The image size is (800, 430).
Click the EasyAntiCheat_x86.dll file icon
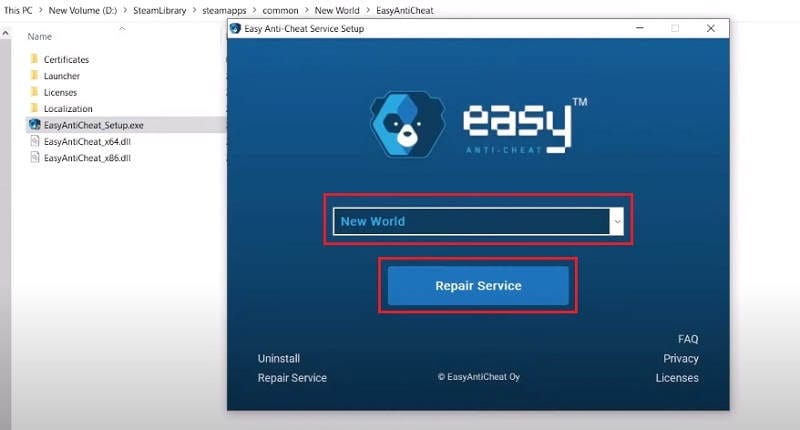[34, 158]
